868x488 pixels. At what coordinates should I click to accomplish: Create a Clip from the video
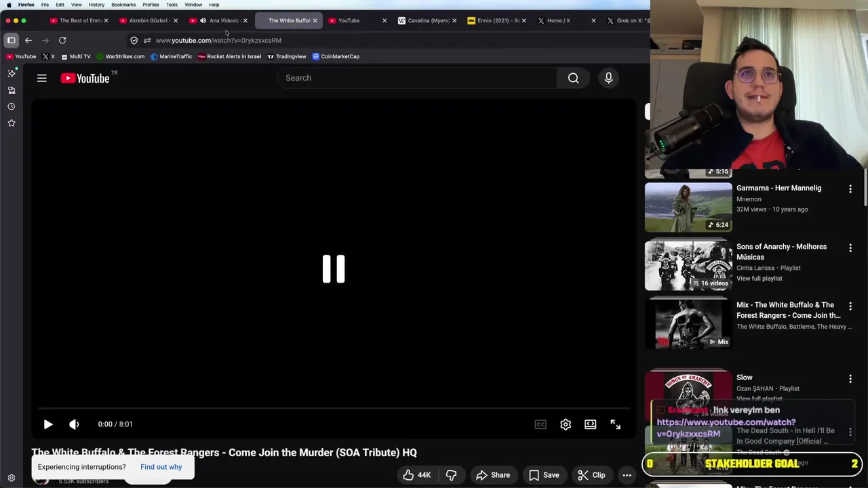pos(591,475)
